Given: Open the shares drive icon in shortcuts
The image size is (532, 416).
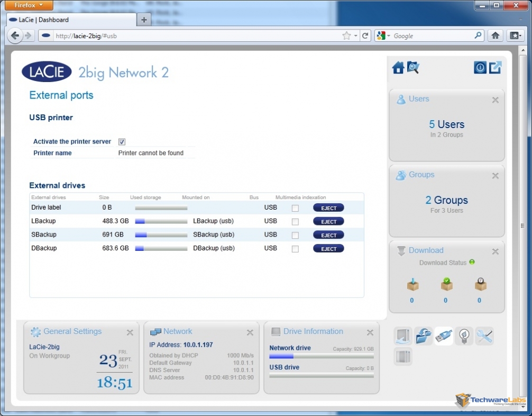Looking at the screenshot, I should click(x=403, y=336).
